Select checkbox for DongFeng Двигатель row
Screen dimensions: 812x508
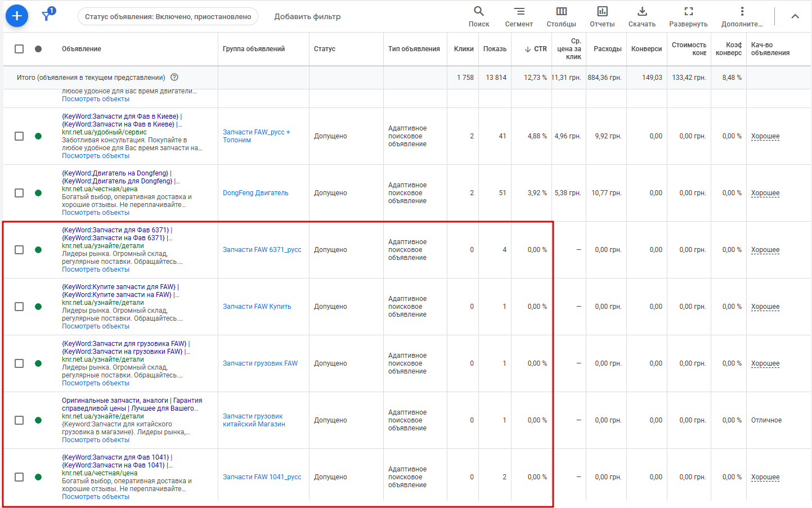tap(19, 193)
